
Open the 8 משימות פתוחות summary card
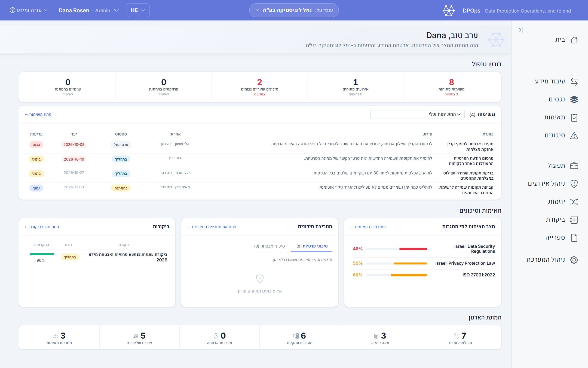(452, 87)
